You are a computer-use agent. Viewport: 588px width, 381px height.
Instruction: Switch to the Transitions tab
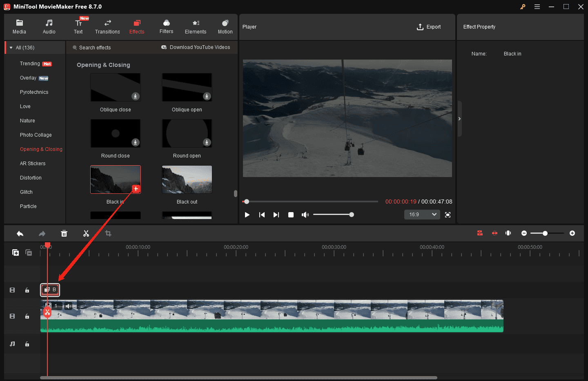(x=107, y=27)
